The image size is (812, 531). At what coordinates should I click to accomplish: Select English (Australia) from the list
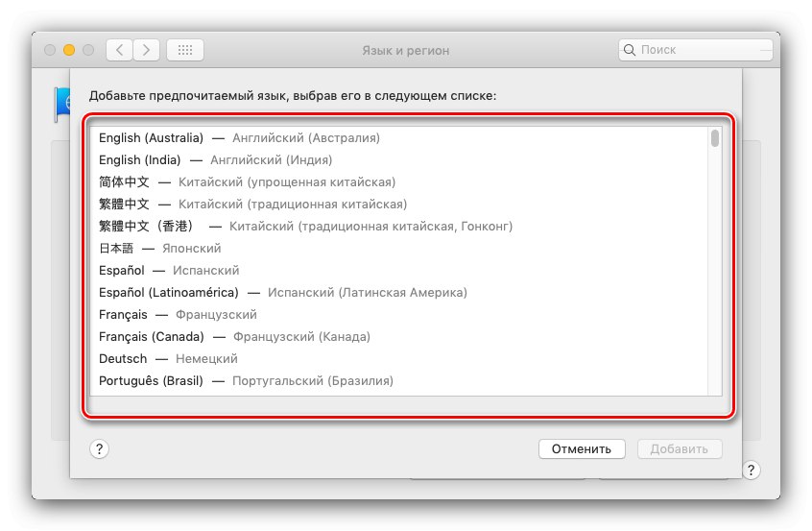pos(239,138)
